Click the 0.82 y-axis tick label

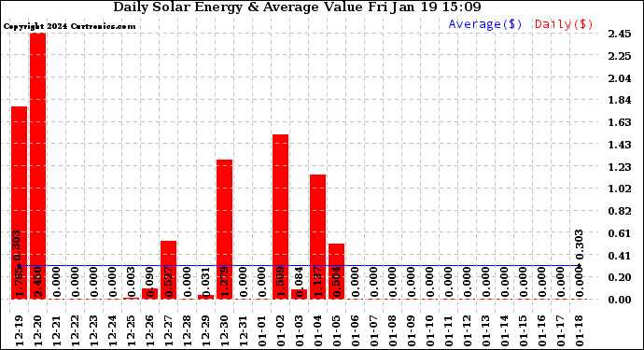coord(620,211)
